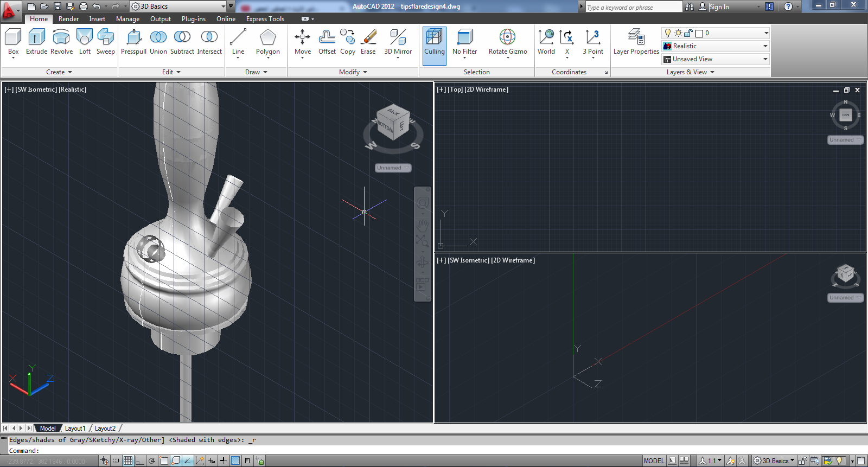Screen dimensions: 868x467
Task: Toggle Snap Mode in status bar
Action: coord(116,460)
